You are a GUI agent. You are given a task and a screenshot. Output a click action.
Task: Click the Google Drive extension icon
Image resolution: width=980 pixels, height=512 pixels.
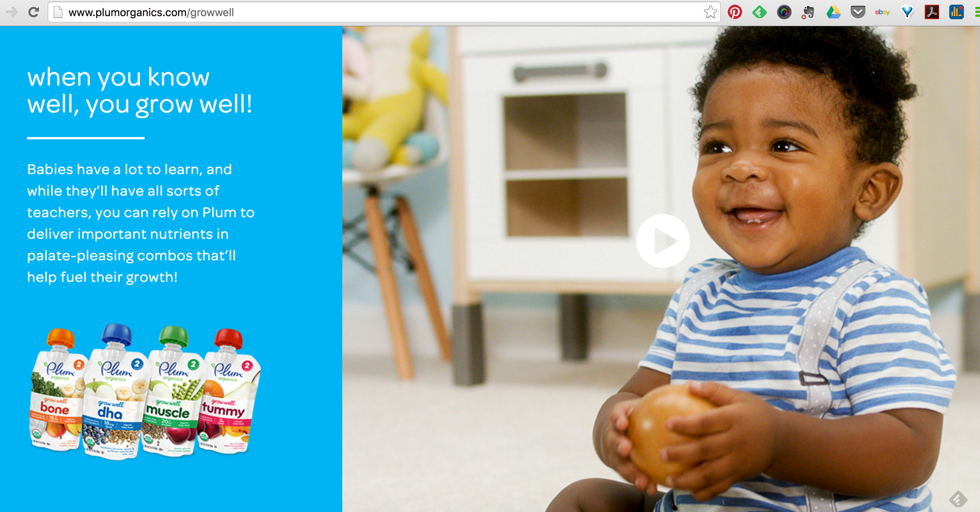833,12
